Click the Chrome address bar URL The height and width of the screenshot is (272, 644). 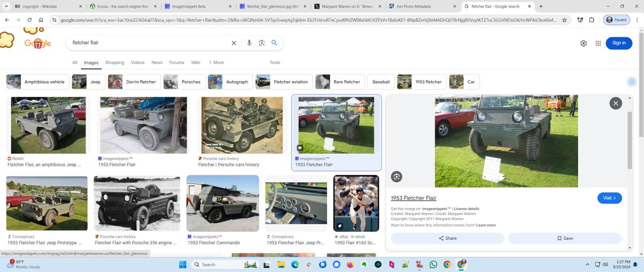(x=309, y=20)
